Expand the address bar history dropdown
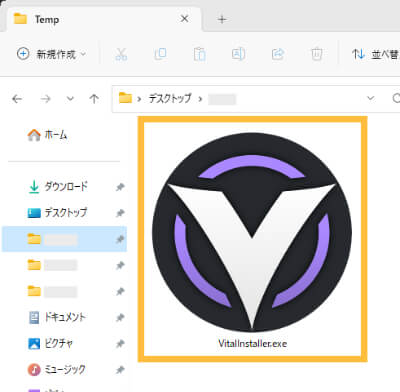This screenshot has width=400, height=392. (370, 98)
